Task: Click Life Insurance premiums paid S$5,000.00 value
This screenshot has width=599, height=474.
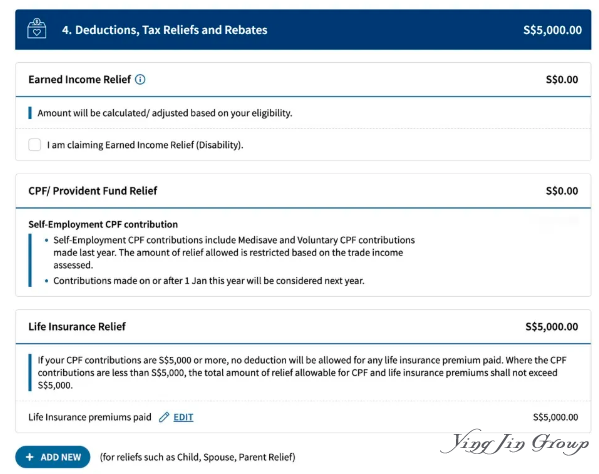Action: 555,417
